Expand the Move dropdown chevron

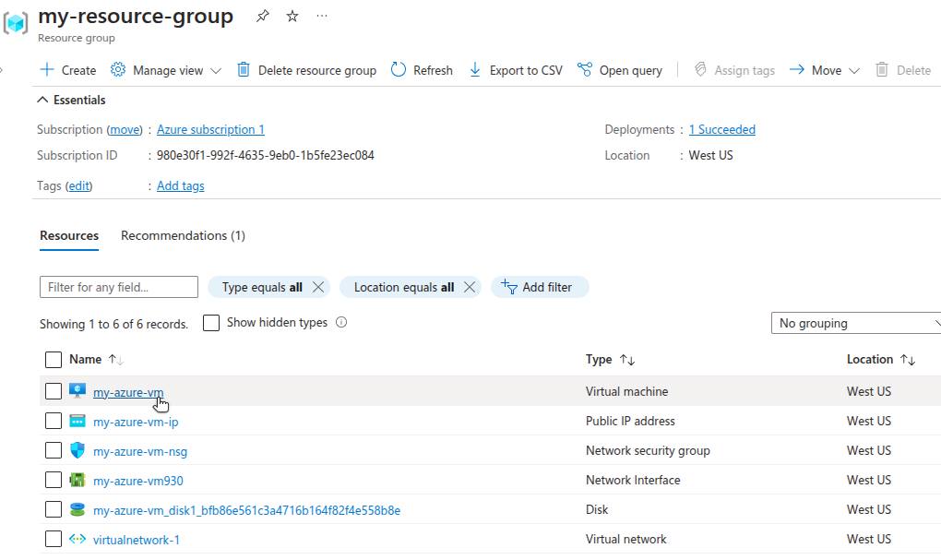pos(854,71)
